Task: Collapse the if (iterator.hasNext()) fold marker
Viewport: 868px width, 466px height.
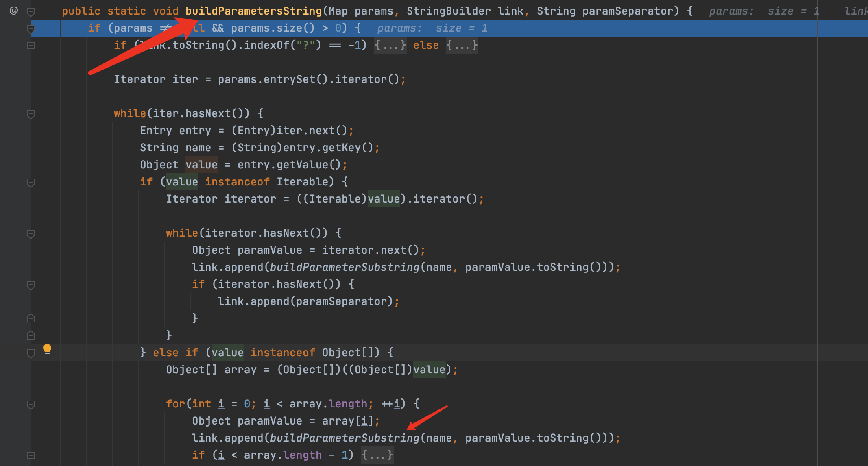Action: pos(31,285)
